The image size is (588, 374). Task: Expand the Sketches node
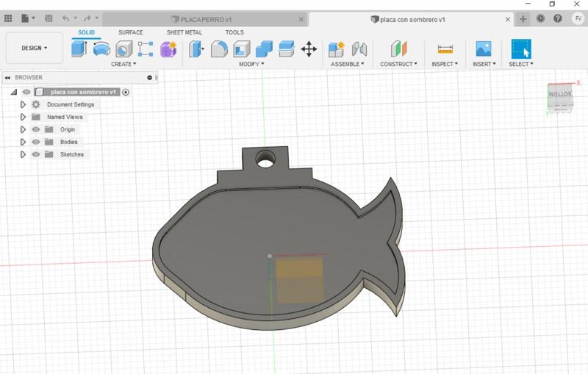coord(23,154)
